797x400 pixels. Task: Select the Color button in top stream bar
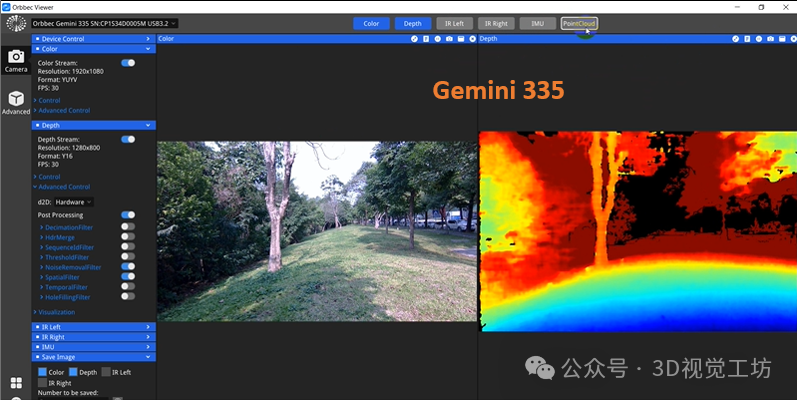click(372, 23)
